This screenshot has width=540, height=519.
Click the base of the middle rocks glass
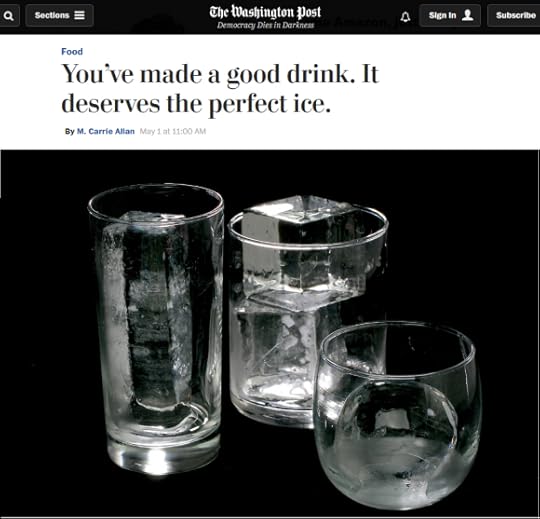click(x=272, y=413)
